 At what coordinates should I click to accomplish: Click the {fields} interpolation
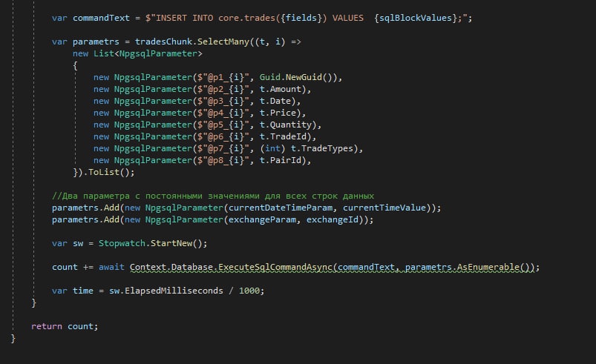[x=301, y=18]
